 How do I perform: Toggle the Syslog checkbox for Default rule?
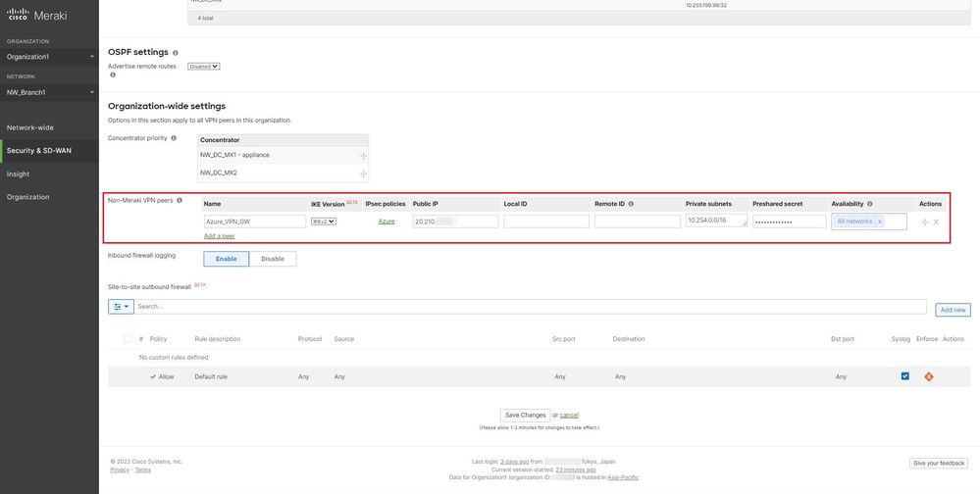pos(904,376)
